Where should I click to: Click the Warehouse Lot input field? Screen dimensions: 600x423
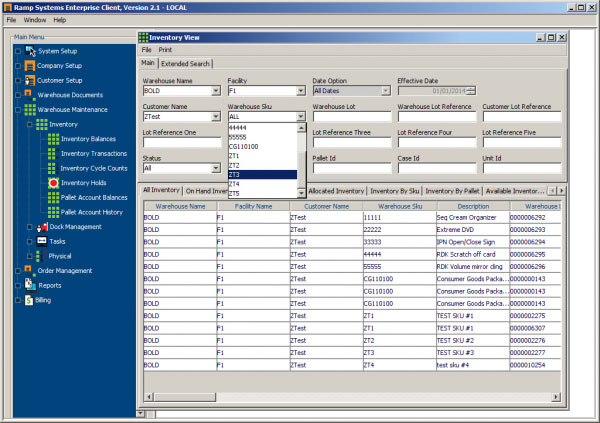click(350, 117)
